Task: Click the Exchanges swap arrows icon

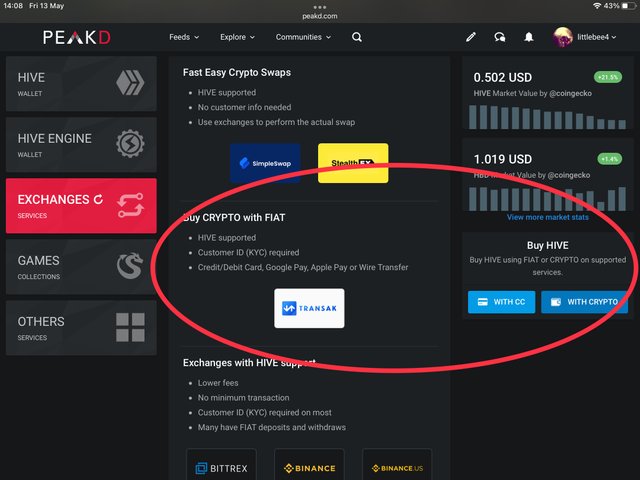Action: (x=130, y=205)
